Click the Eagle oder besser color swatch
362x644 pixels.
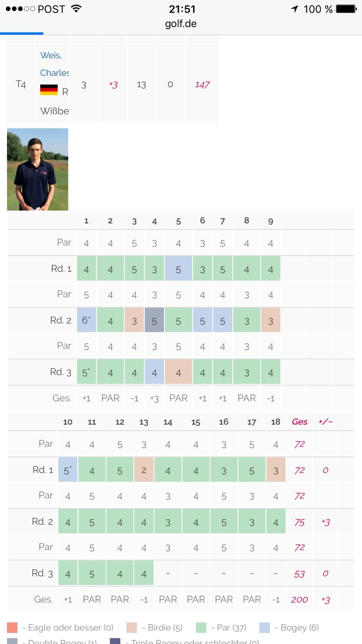point(13,627)
